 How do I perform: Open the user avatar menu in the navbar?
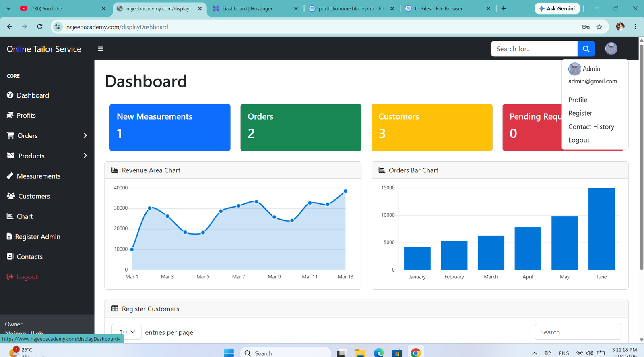click(611, 49)
